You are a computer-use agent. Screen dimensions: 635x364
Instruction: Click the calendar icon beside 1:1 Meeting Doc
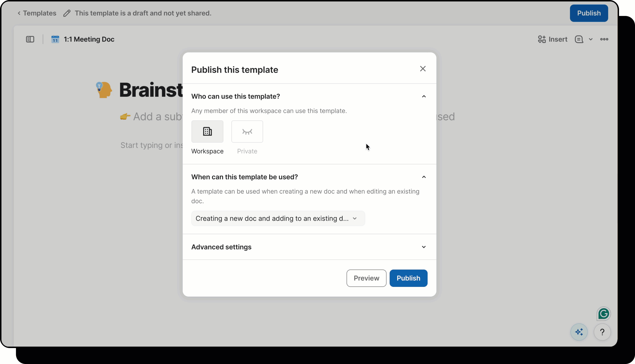tap(55, 39)
